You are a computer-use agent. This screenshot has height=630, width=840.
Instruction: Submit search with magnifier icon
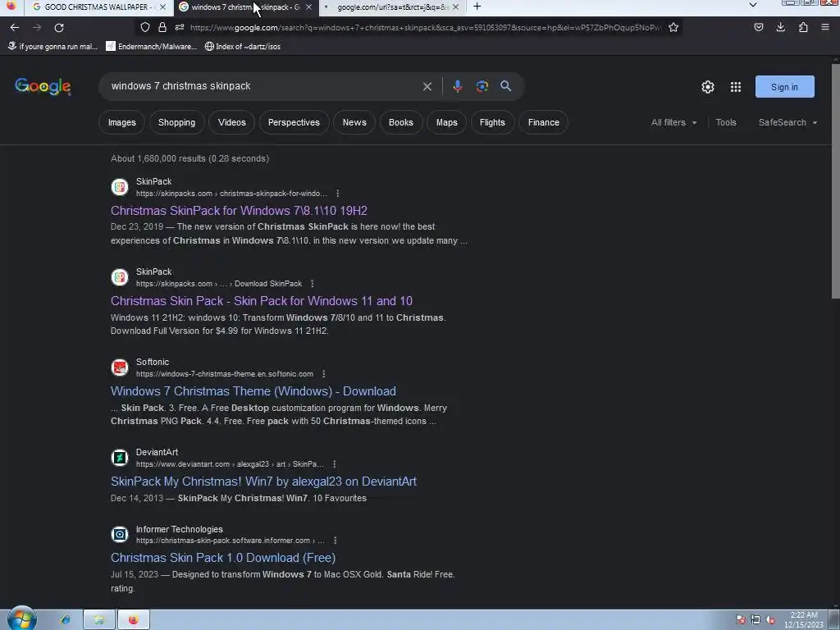[x=505, y=86]
